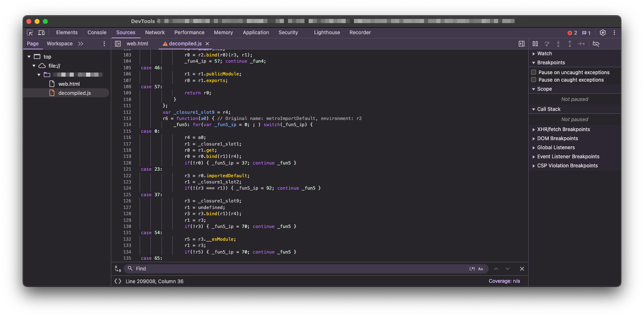The width and height of the screenshot is (644, 317).
Task: Open the Performance panel
Action: (189, 33)
